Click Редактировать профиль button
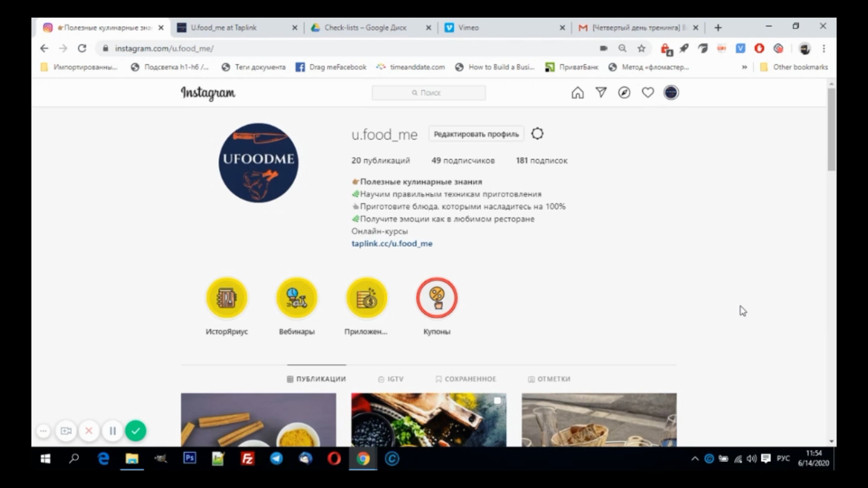 coord(476,134)
